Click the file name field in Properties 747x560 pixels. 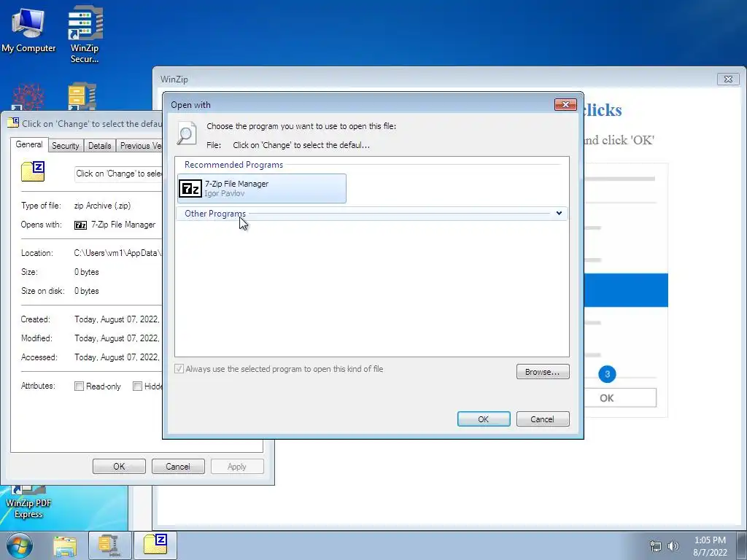118,174
